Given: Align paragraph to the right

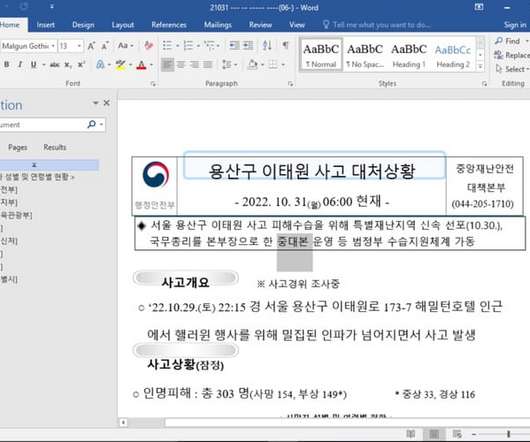Looking at the screenshot, I should pos(195,64).
